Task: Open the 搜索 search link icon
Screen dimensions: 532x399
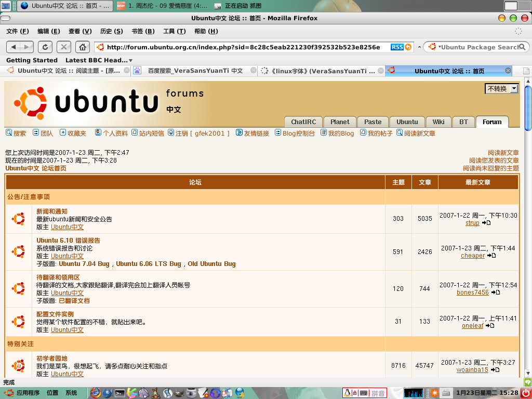Action: point(9,132)
